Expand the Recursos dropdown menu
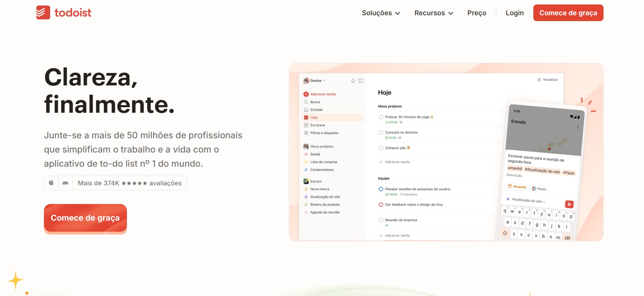The image size is (644, 296). 434,13
